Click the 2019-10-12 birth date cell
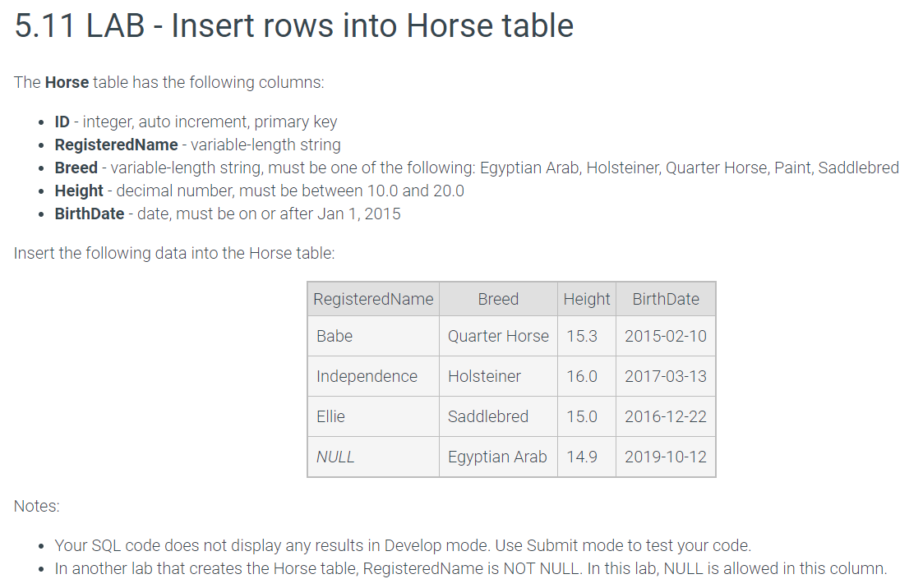 point(666,457)
